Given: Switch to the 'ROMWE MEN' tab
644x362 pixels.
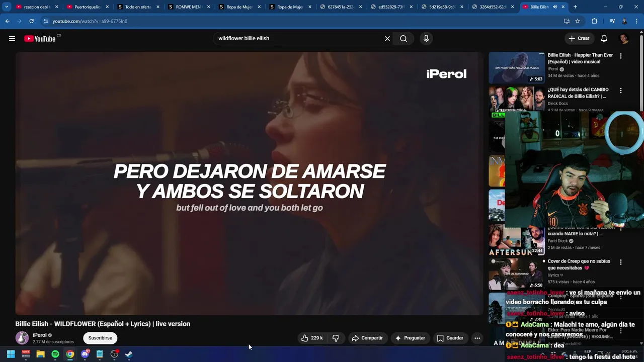Looking at the screenshot, I should [x=189, y=7].
